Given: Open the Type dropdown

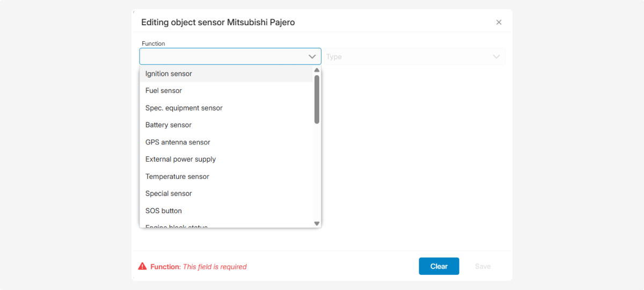Looking at the screenshot, I should coord(408,56).
